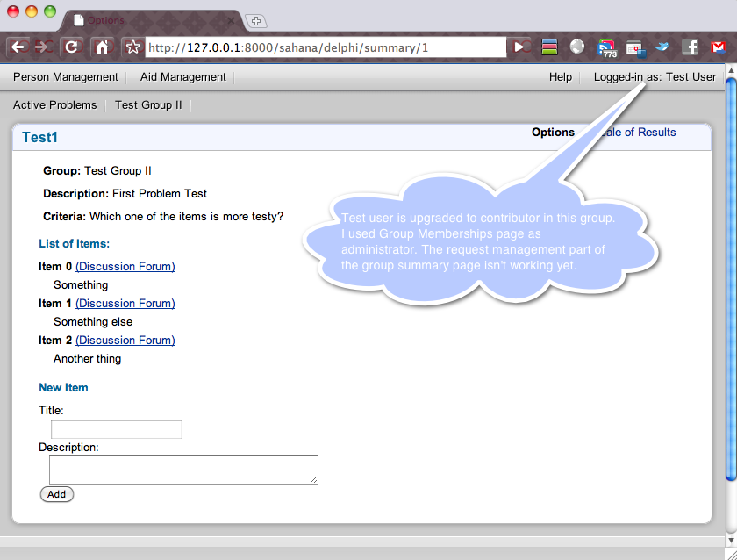Open the Person Management menu
Viewport: 737px width, 560px height.
66,77
